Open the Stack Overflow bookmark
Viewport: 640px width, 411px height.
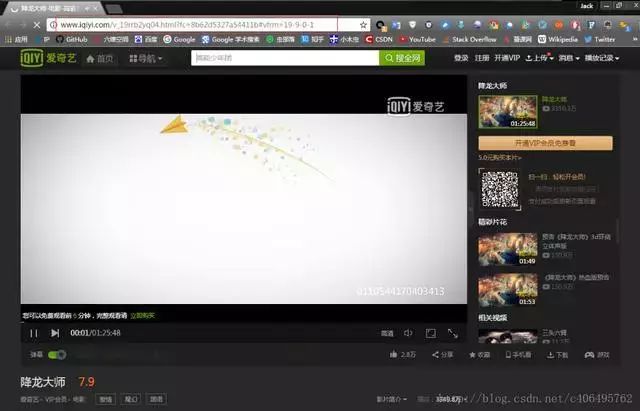pos(469,40)
